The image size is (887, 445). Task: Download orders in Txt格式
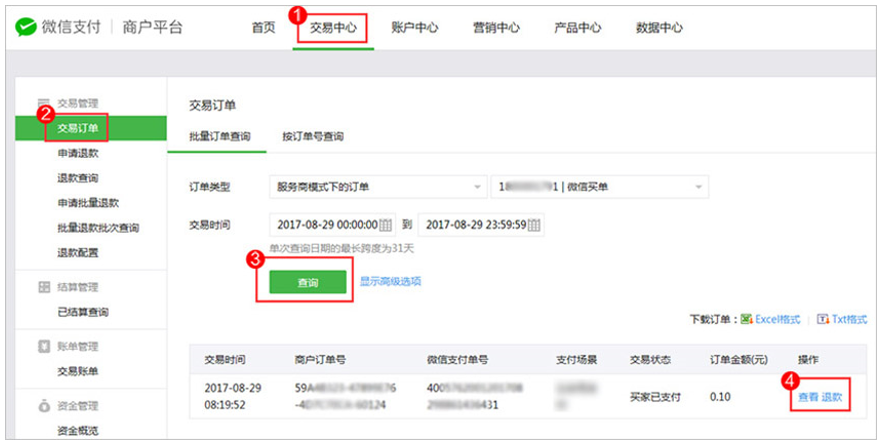849,319
